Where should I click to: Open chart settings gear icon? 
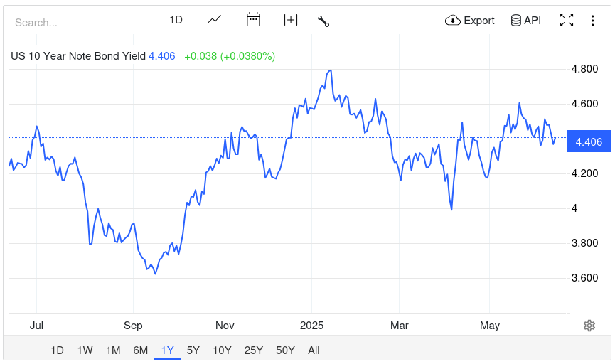(x=589, y=326)
